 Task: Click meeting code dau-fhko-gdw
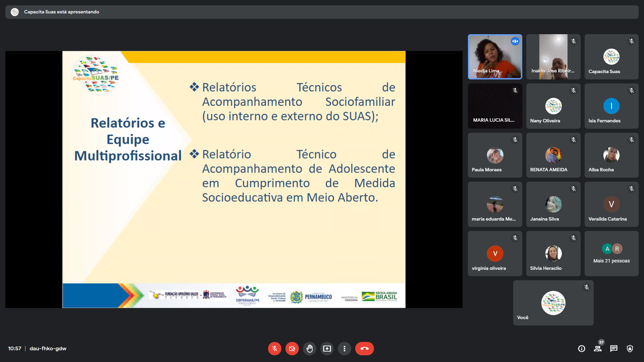48,349
